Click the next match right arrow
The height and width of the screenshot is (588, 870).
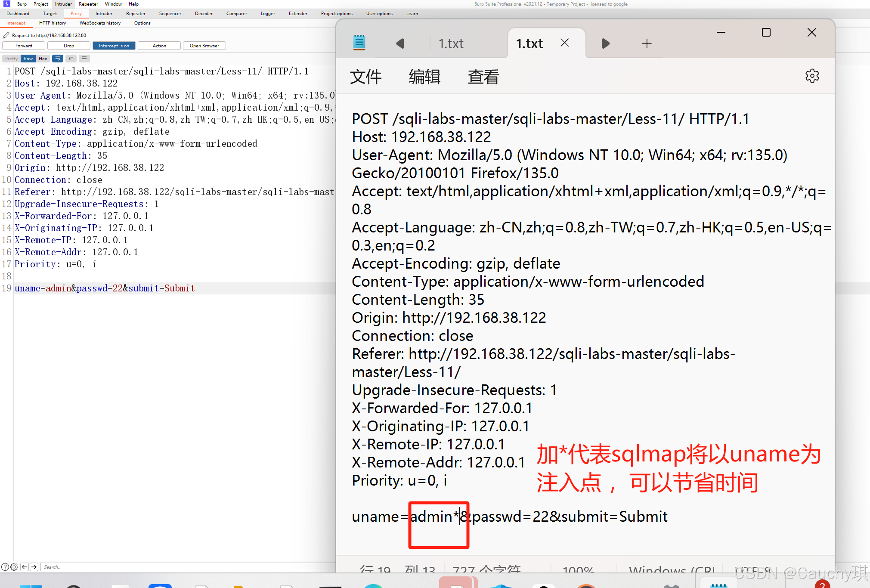point(34,567)
